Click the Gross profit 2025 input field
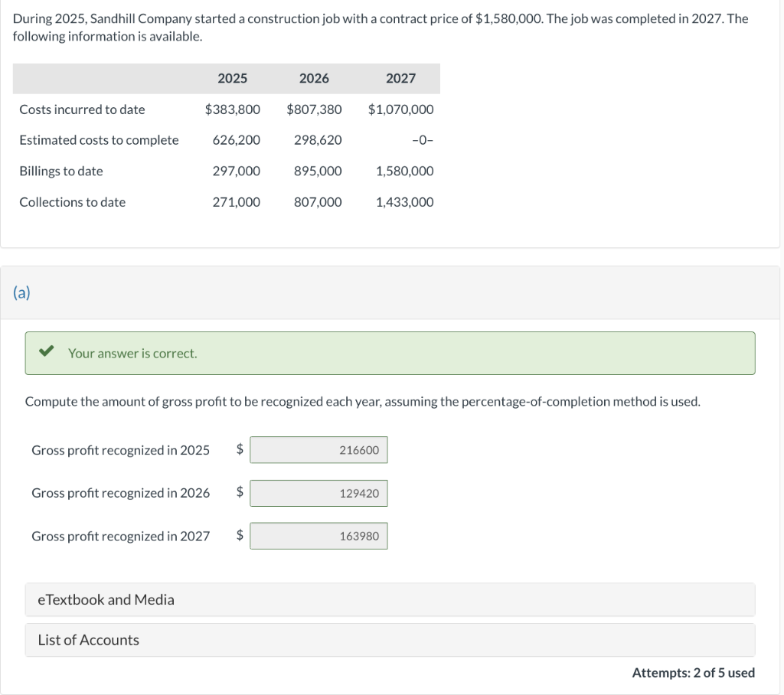This screenshot has height=695, width=784. coord(318,450)
